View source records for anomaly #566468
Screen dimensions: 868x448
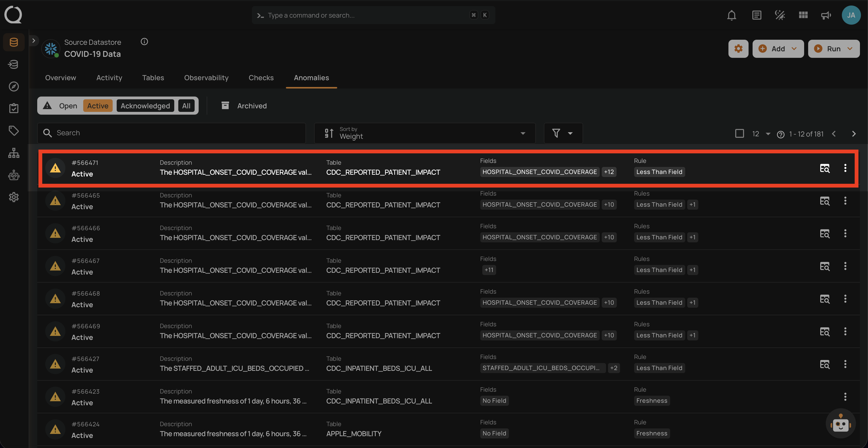(x=824, y=299)
